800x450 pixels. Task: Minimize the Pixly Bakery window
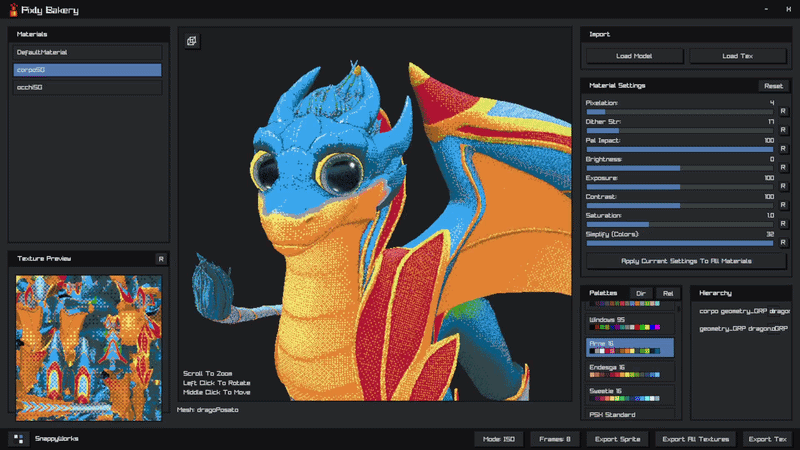click(x=766, y=9)
